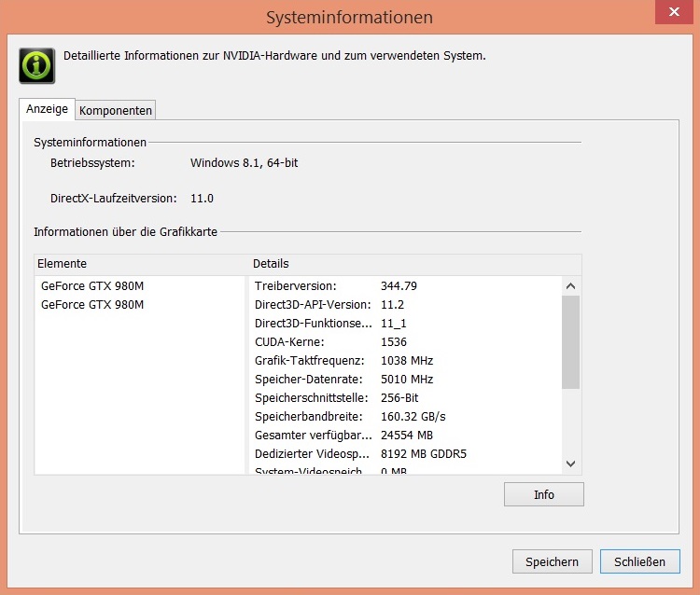Click the Elemente column header
Image resolution: width=700 pixels, height=595 pixels.
(x=140, y=264)
